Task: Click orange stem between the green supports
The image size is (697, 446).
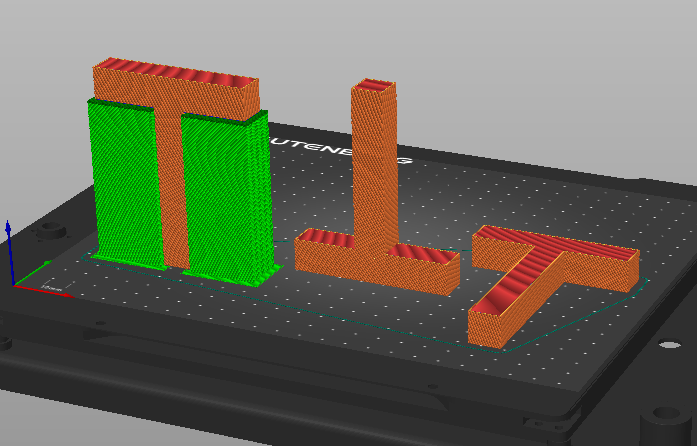Action: 170,190
